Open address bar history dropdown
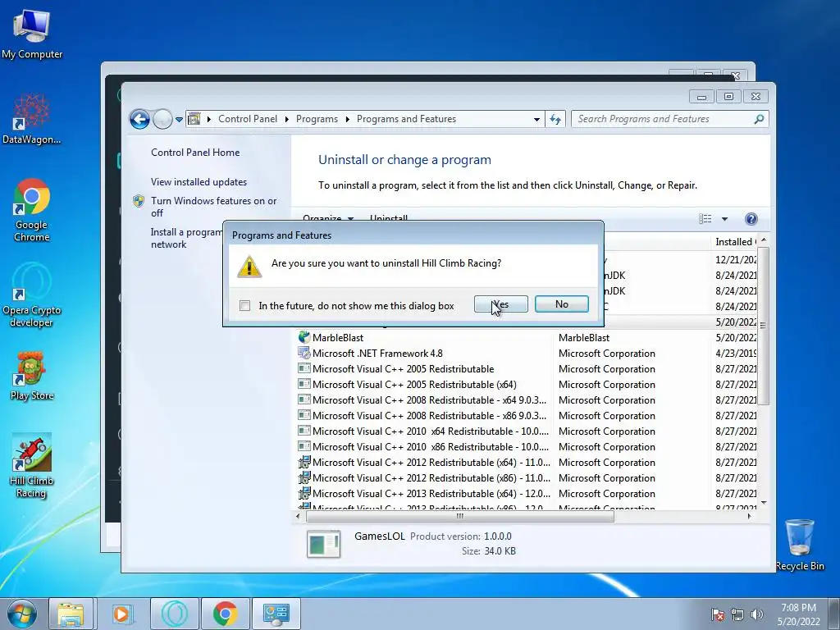This screenshot has width=840, height=630. [536, 120]
